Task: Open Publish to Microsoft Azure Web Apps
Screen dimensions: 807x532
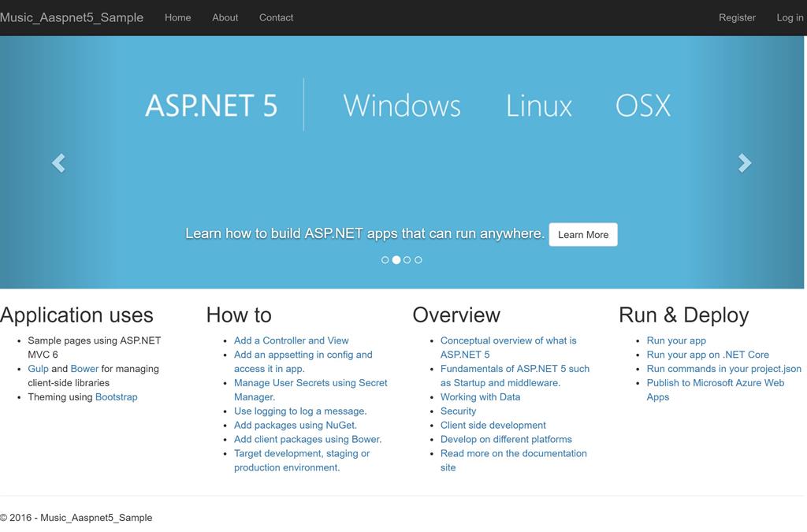Action: [x=716, y=390]
